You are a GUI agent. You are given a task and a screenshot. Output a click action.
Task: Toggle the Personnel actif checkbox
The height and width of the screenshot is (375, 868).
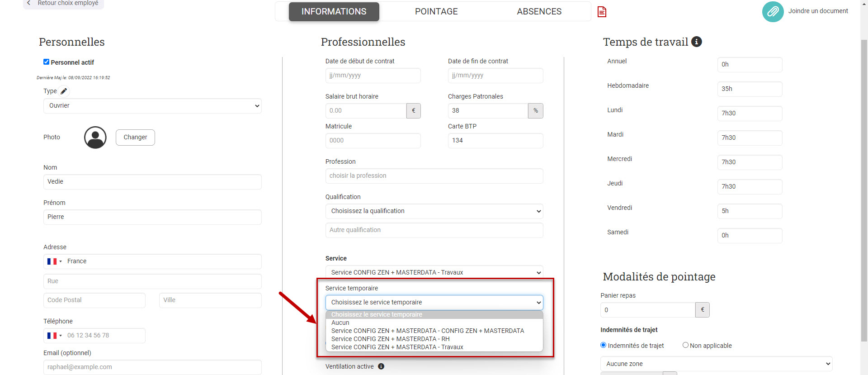coord(46,62)
